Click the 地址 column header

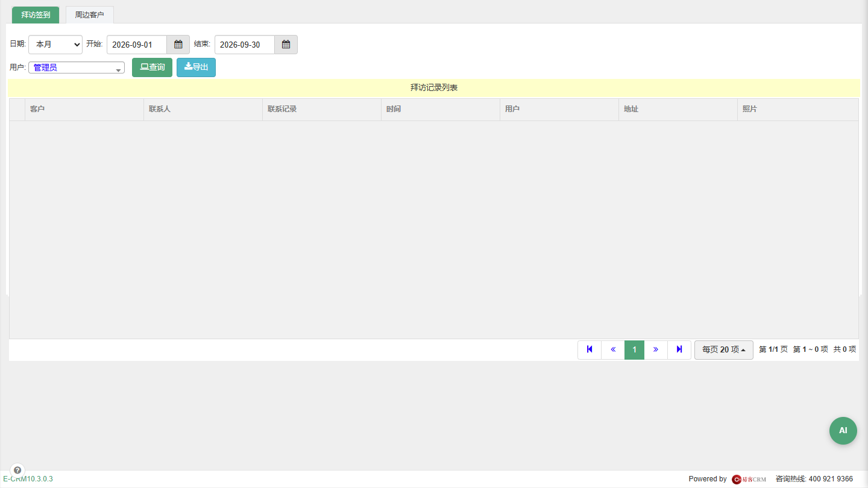678,110
